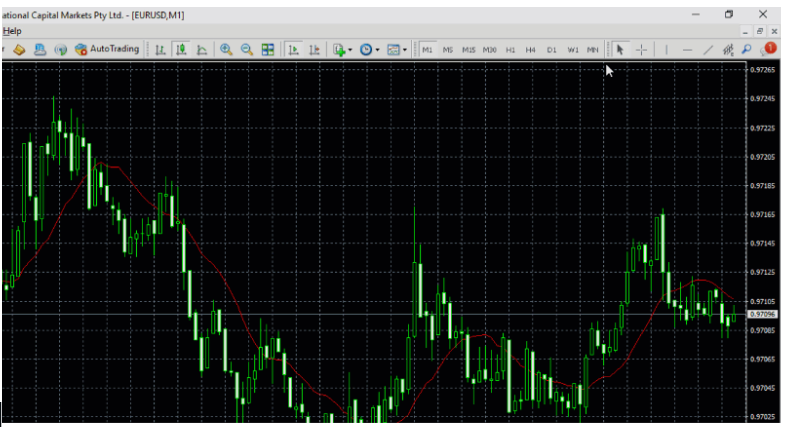Switch chart to bar chart mode

pos(160,49)
